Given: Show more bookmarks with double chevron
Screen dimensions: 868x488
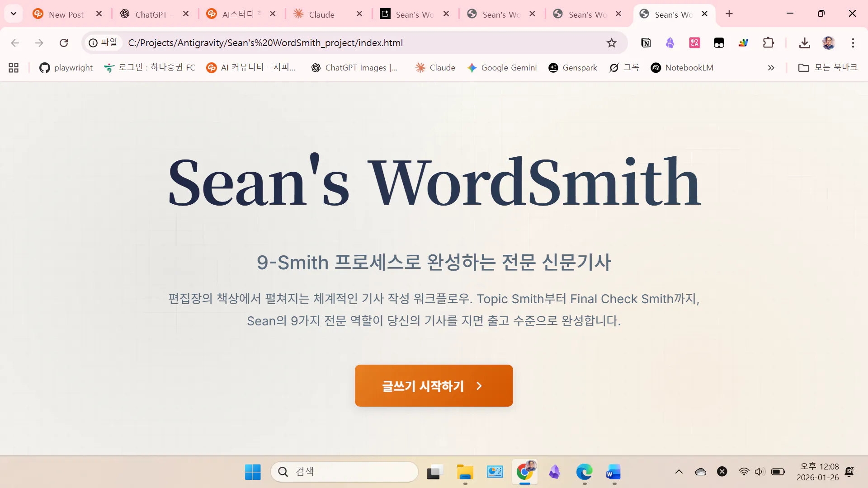Looking at the screenshot, I should pos(771,68).
